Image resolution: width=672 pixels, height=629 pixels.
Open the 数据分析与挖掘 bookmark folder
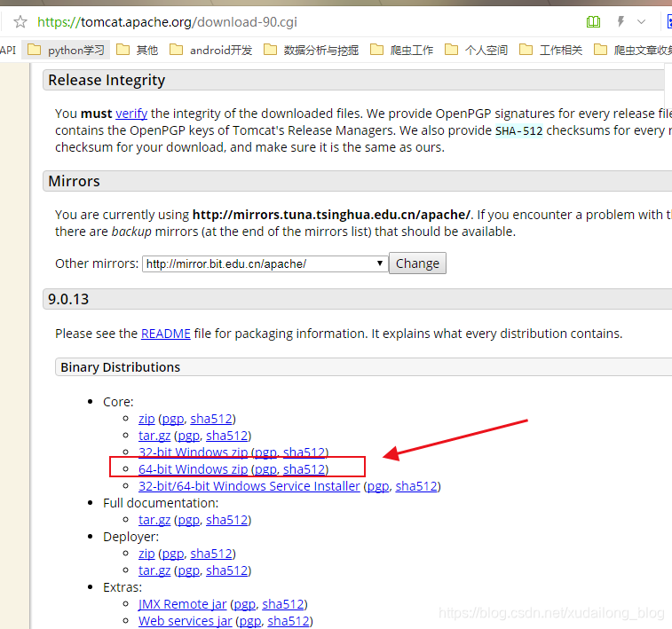(311, 50)
